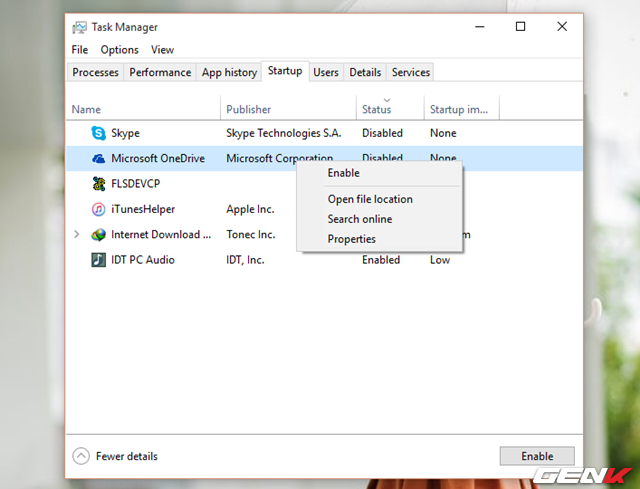Click the Tonec Inc. publisher cell

[251, 235]
